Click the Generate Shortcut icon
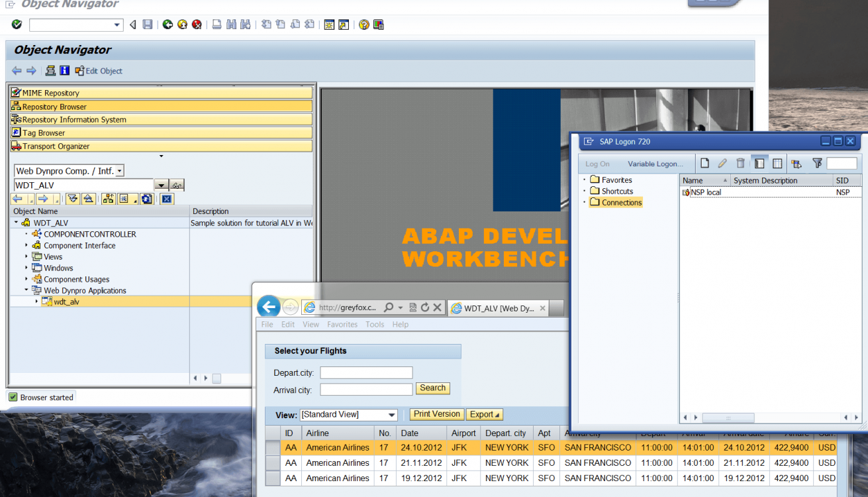The image size is (868, 497). [343, 25]
